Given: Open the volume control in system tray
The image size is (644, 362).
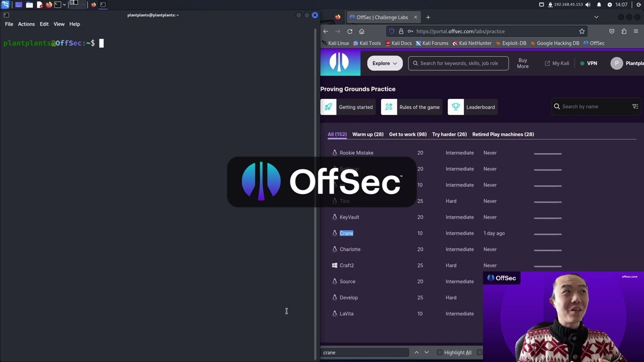Looking at the screenshot, I should pyautogui.click(x=589, y=5).
